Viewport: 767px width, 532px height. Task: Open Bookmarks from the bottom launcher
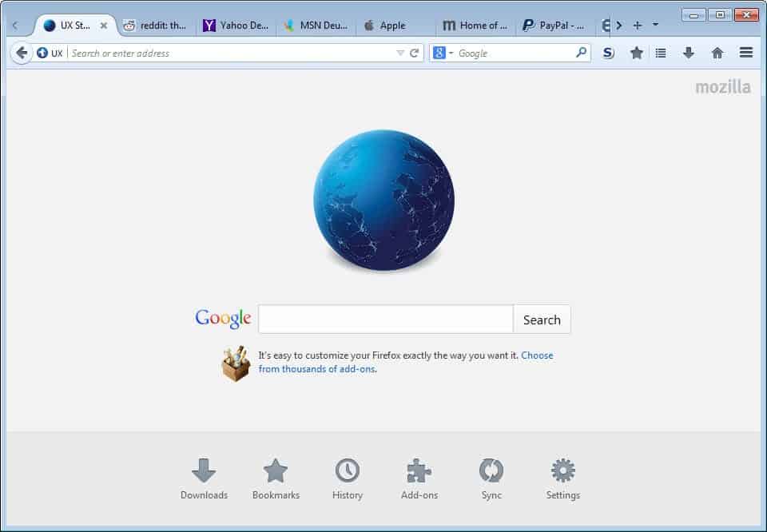[276, 479]
